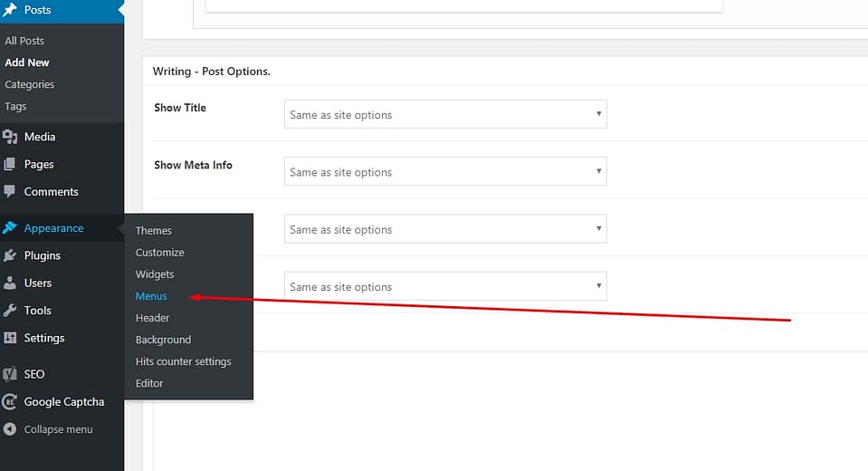Open the fourth Same as site options dropdown

click(445, 286)
